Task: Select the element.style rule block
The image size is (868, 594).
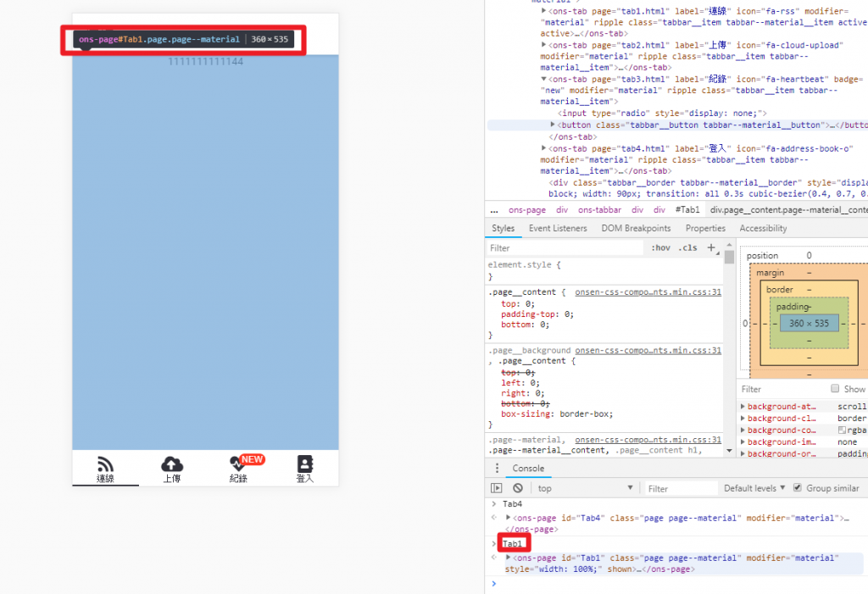Action: (x=604, y=270)
